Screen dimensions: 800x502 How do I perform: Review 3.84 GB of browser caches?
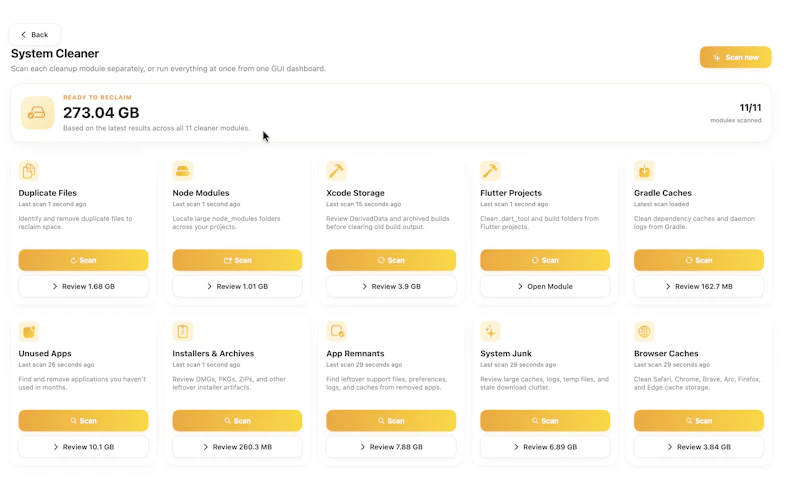pyautogui.click(x=699, y=447)
